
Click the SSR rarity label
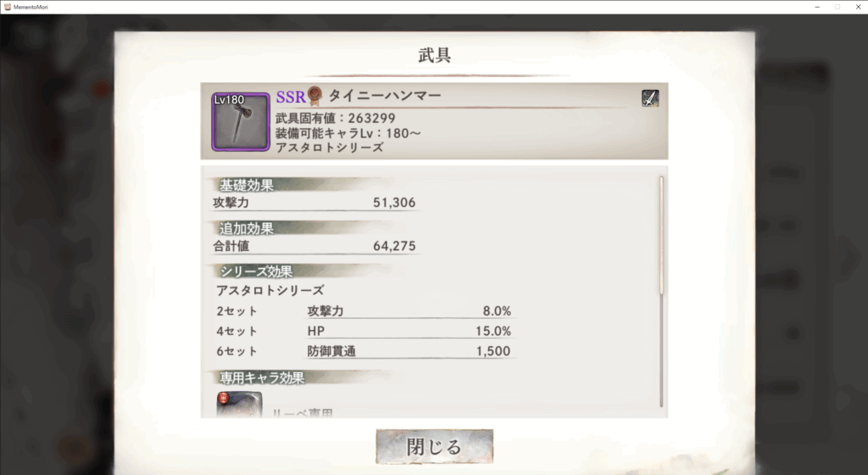291,97
